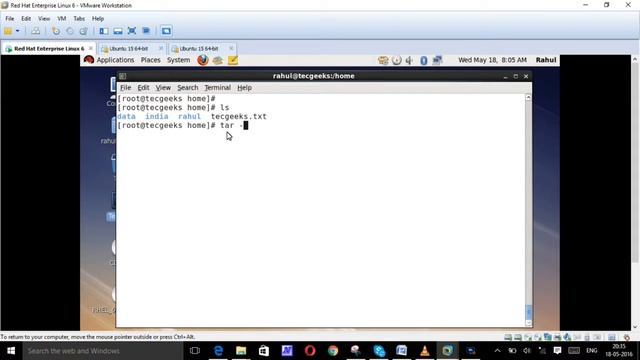Toggle the VMware library sidebar view icon
640x360 pixels.
point(104,31)
